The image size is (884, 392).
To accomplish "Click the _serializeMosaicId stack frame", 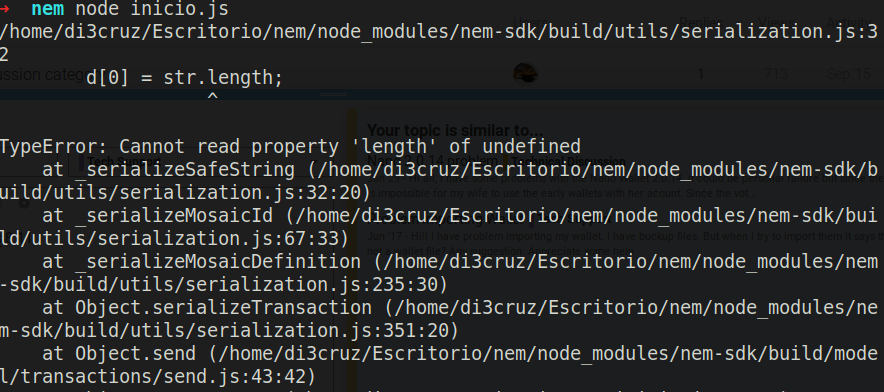I will (439, 227).
